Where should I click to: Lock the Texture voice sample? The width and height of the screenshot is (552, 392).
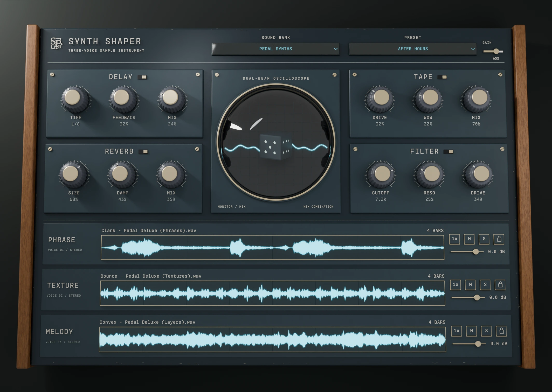[x=500, y=285]
